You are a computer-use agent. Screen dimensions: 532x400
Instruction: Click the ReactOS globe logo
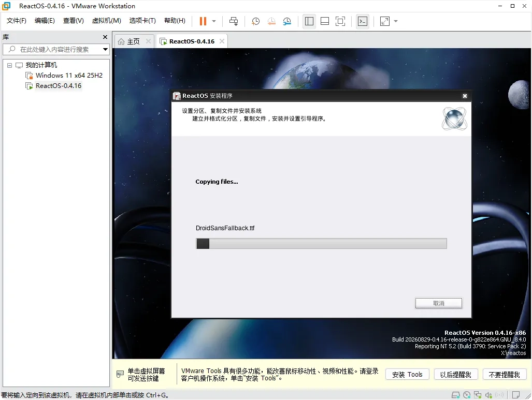pos(455,118)
